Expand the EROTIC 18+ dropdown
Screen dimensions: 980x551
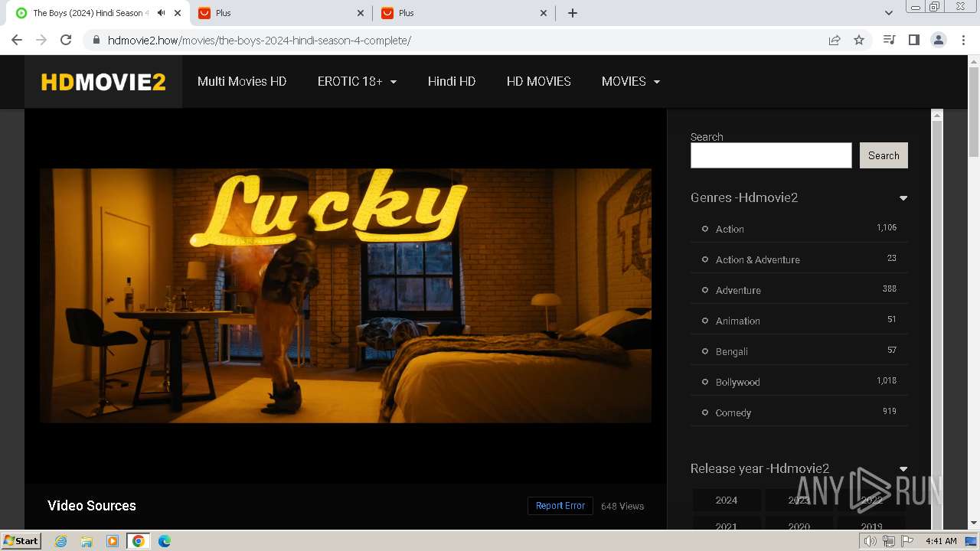tap(357, 81)
